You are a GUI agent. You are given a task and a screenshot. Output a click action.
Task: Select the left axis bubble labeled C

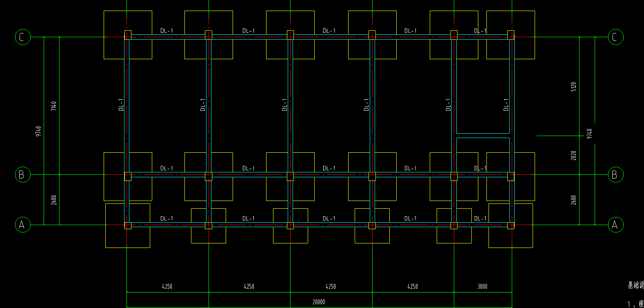[x=22, y=37]
